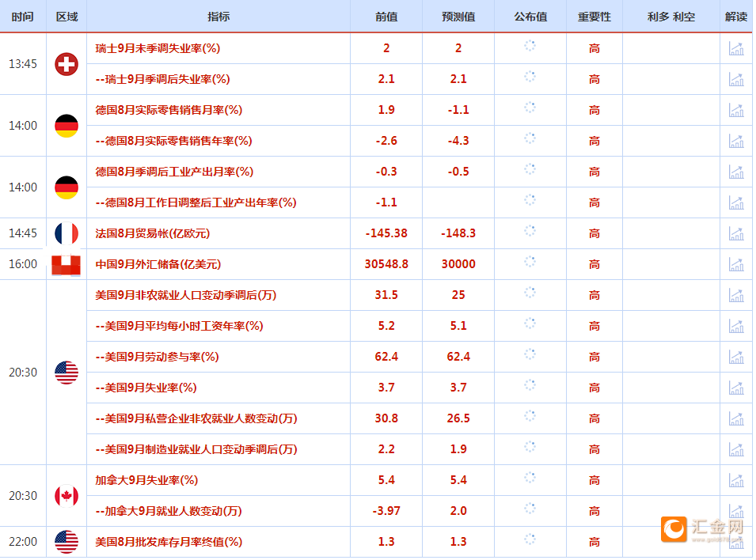Click the Switzerland flag icon

[x=66, y=64]
